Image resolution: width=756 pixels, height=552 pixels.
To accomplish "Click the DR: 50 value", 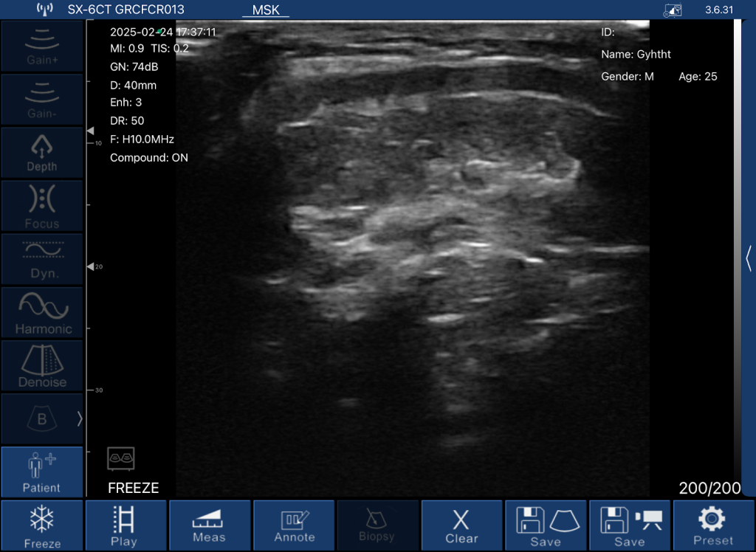I will (127, 120).
